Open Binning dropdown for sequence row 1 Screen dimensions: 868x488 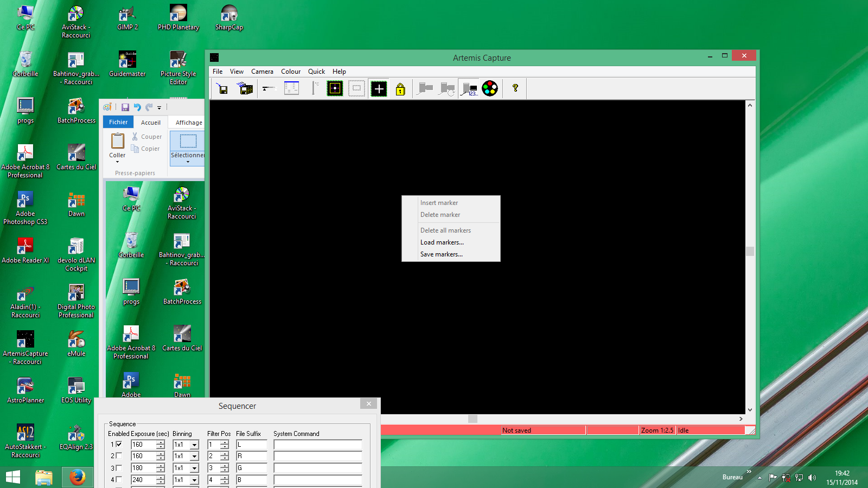194,445
